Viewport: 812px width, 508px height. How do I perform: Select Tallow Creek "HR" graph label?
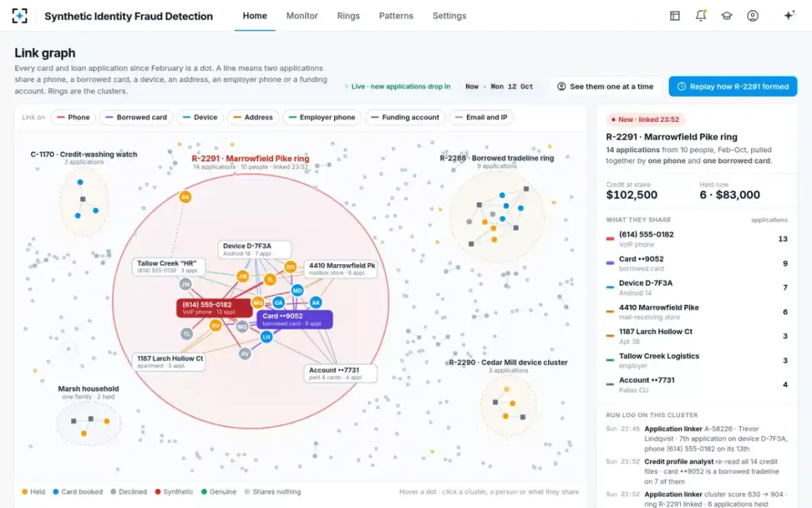click(170, 266)
